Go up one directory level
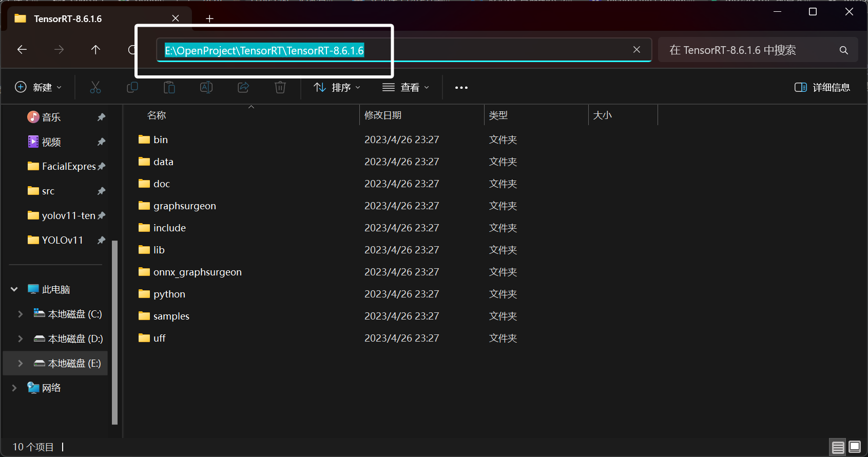This screenshot has height=457, width=868. click(95, 50)
